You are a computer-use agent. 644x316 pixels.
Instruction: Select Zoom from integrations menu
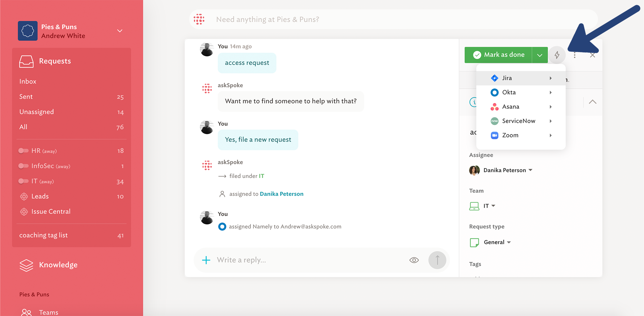(x=521, y=135)
